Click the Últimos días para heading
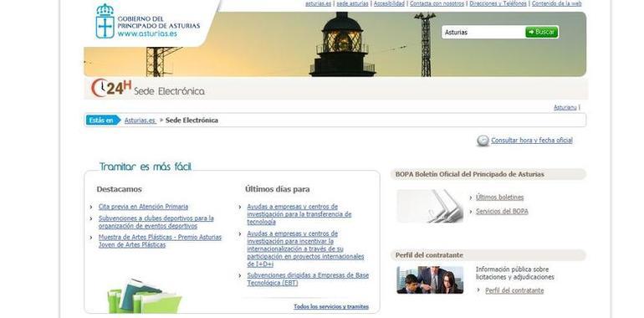Image resolution: width=644 pixels, height=318 pixels. pyautogui.click(x=277, y=189)
